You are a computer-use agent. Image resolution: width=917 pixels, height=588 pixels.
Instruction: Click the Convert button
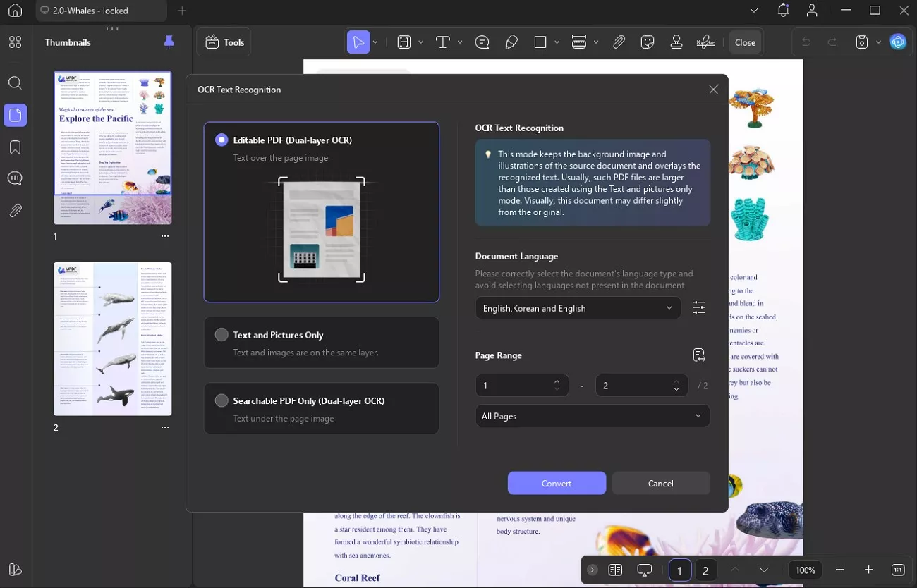pyautogui.click(x=557, y=483)
